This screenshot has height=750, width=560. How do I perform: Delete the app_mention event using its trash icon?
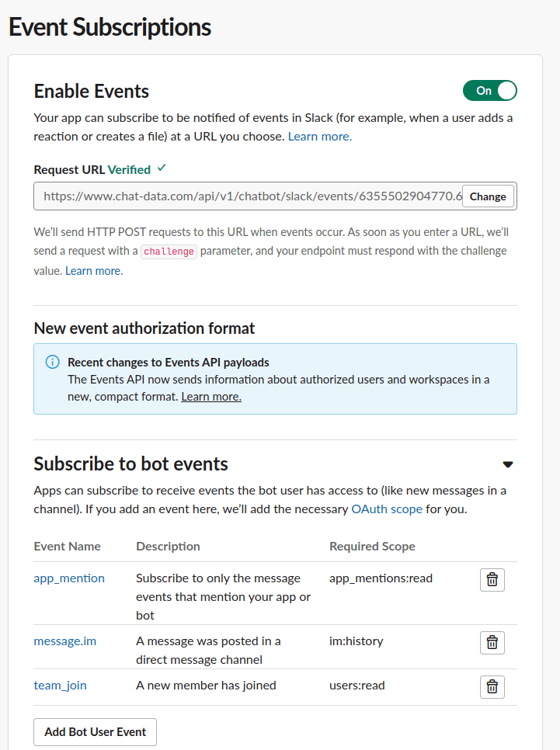492,579
